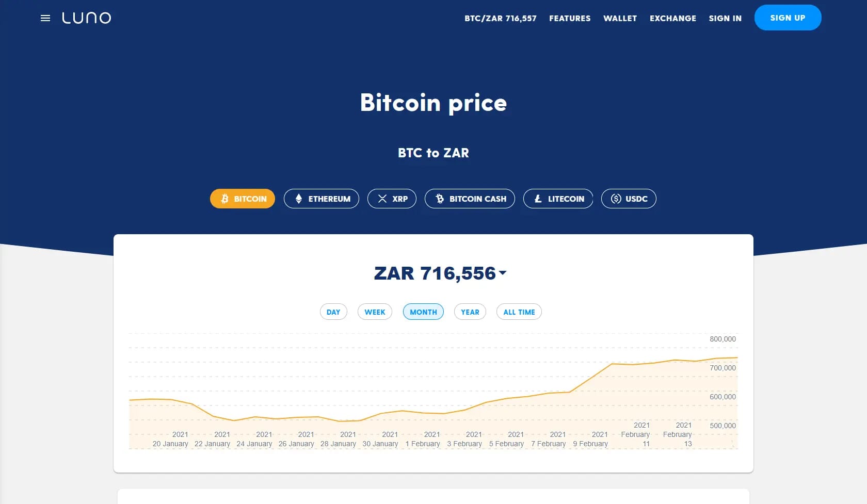Choose the Ethereum diamond icon

tap(298, 199)
